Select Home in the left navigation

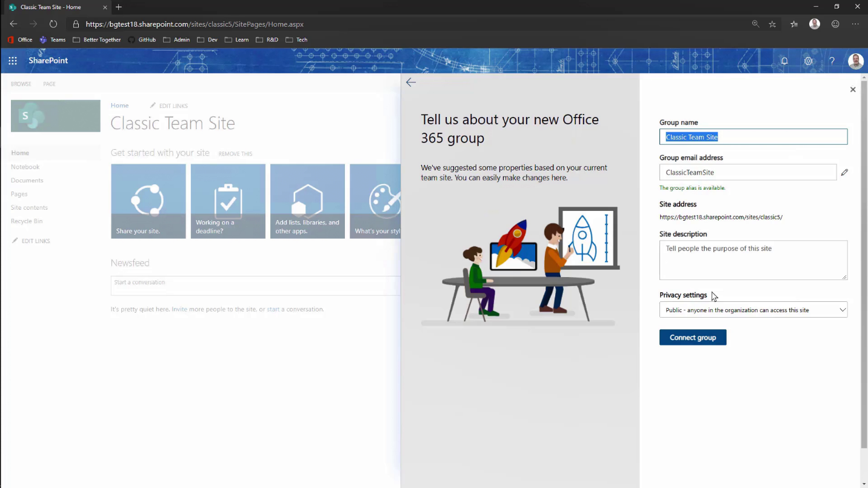point(20,153)
